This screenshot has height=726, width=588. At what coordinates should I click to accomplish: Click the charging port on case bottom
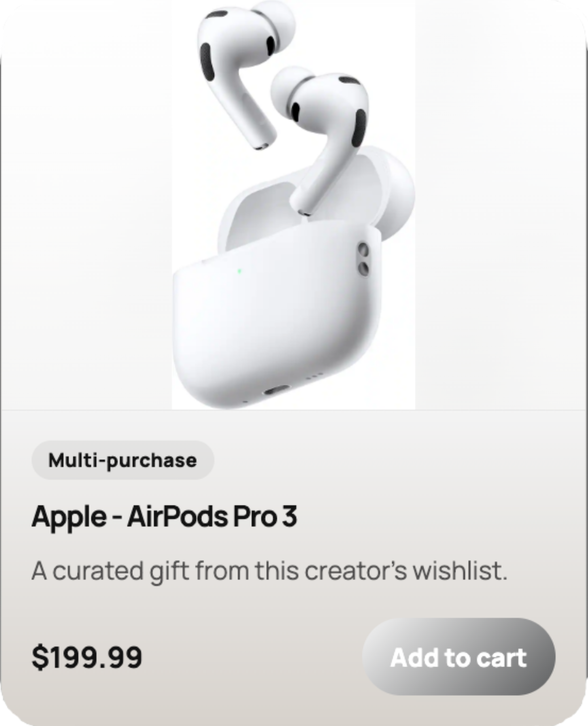tap(277, 391)
